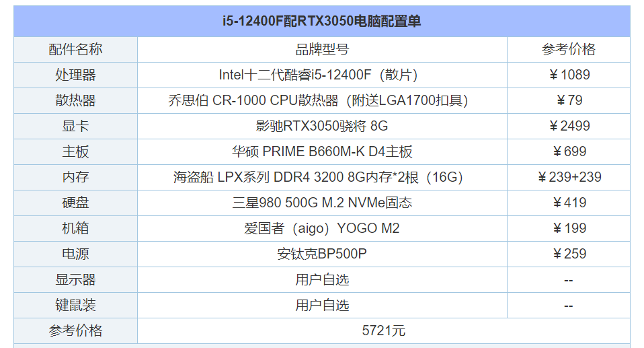Select 用户自选 in the 键鼠装 row
Image resolution: width=644 pixels, height=348 pixels.
pyautogui.click(x=322, y=305)
